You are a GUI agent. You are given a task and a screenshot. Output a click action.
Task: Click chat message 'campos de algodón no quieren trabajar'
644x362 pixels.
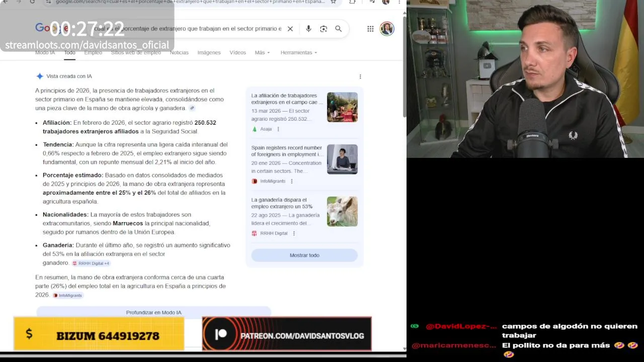click(570, 331)
